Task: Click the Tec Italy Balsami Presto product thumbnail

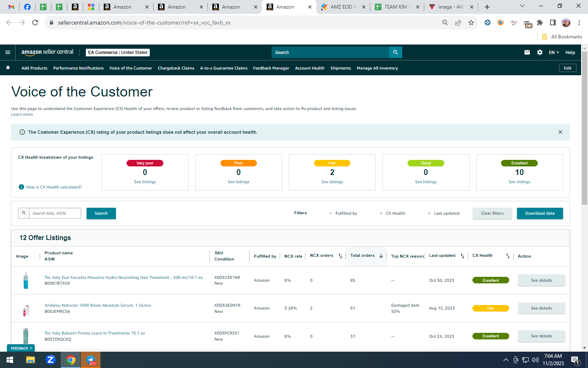Action: coord(26,336)
